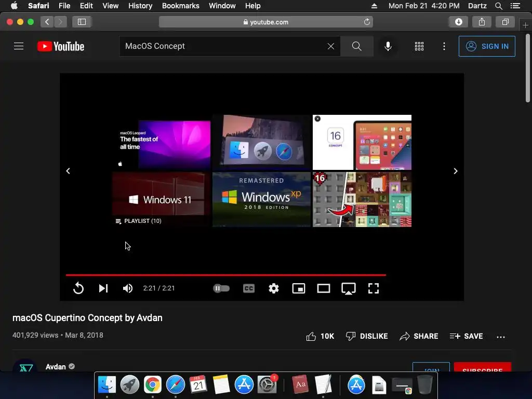The image size is (532, 399).
Task: Show Safari downloads
Action: pyautogui.click(x=459, y=22)
